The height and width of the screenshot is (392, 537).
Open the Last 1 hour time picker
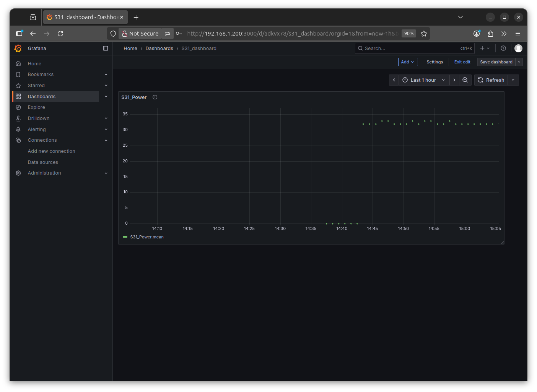point(423,80)
